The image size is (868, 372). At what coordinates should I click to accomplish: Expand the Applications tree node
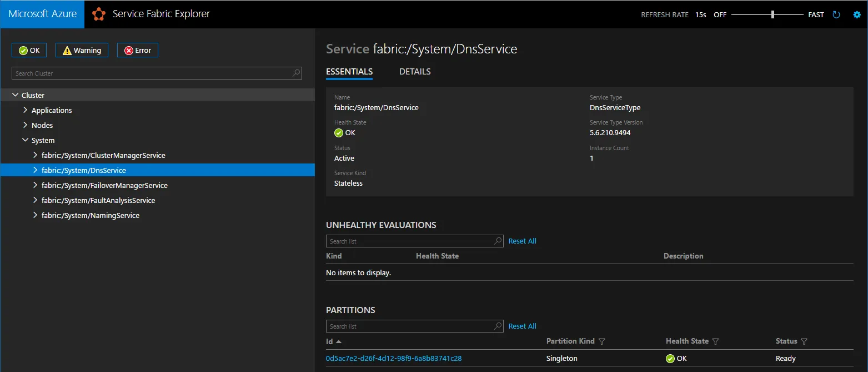pos(25,110)
